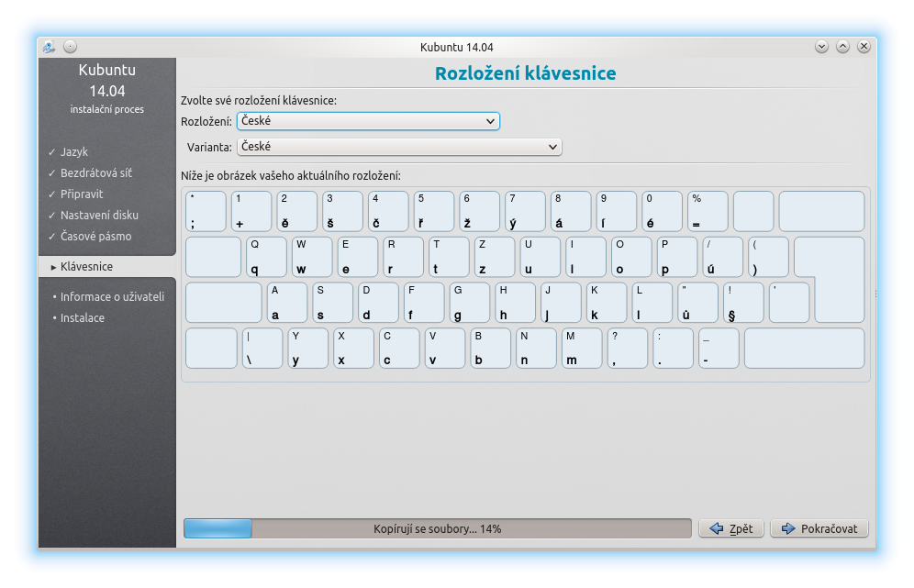Click the key showing ? and comma
914x588 pixels.
627,348
